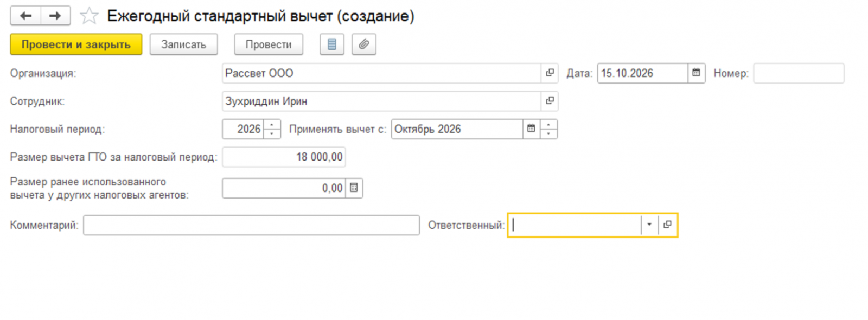Click the Ответственный input field
This screenshot has width=868, height=320.
[x=575, y=225]
